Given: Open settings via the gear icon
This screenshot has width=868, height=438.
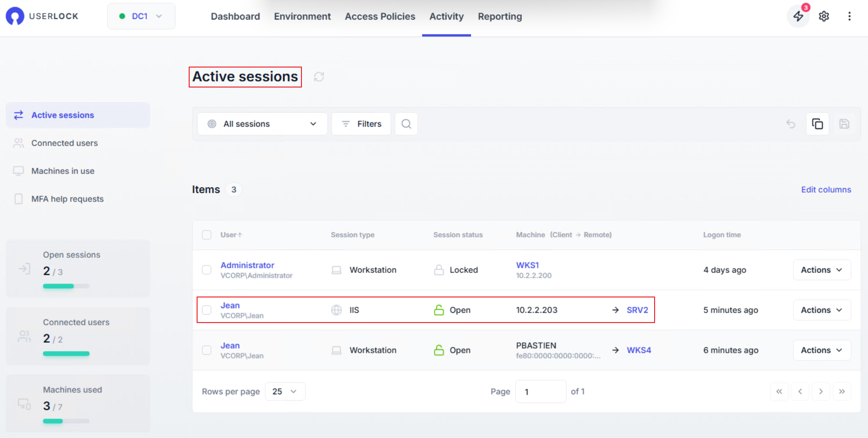Looking at the screenshot, I should [824, 16].
